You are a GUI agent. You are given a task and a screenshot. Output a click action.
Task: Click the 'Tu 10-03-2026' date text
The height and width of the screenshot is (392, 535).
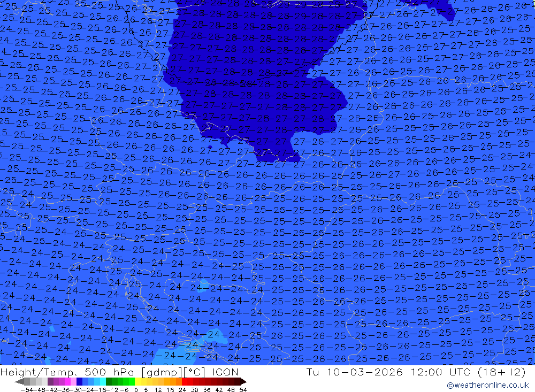point(354,372)
